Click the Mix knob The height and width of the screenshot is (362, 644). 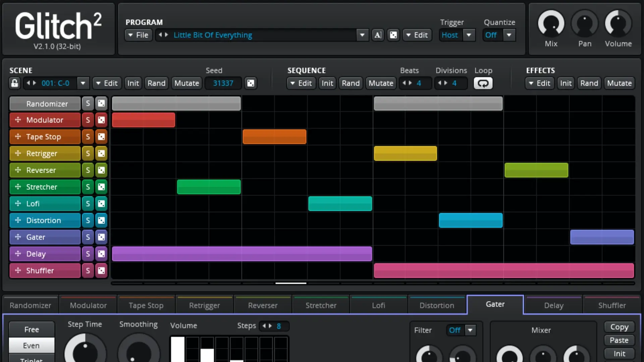click(x=551, y=23)
